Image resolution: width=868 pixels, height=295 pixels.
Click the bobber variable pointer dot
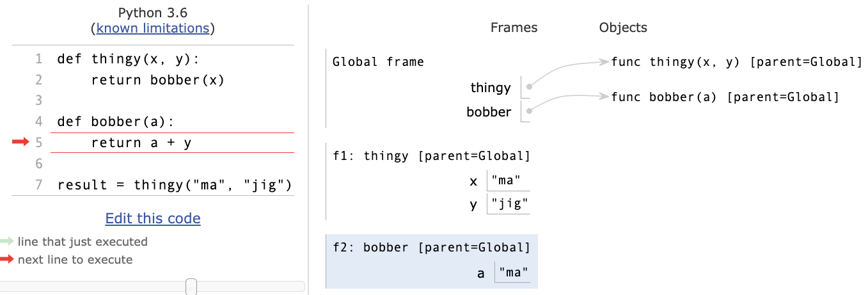(x=528, y=111)
